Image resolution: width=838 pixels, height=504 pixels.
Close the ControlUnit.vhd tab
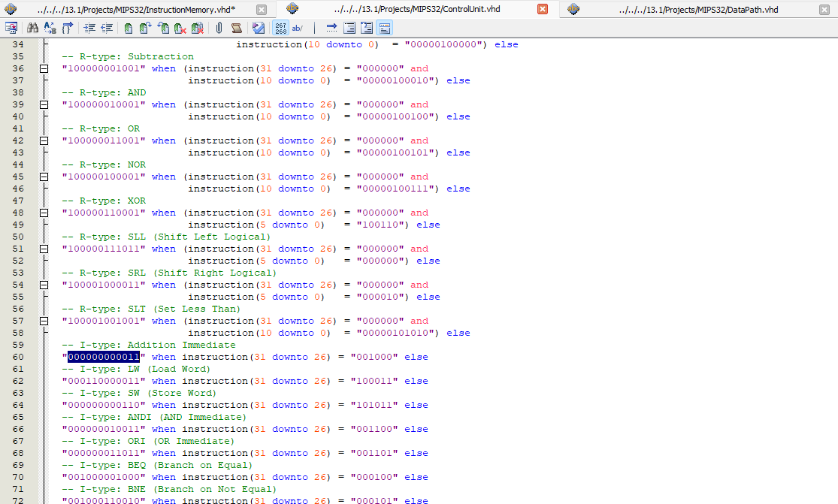tap(542, 9)
